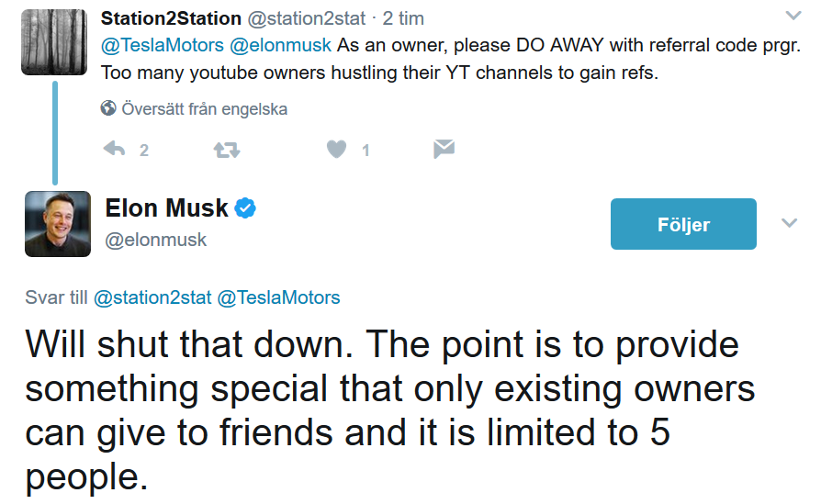Image resolution: width=821 pixels, height=504 pixels.
Task: Open Elon Musk's profile photo
Action: click(x=57, y=224)
